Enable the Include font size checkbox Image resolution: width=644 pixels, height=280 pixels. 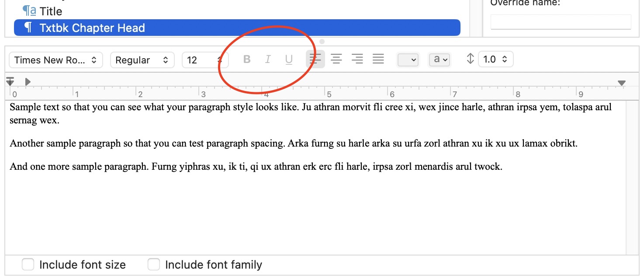coord(28,264)
